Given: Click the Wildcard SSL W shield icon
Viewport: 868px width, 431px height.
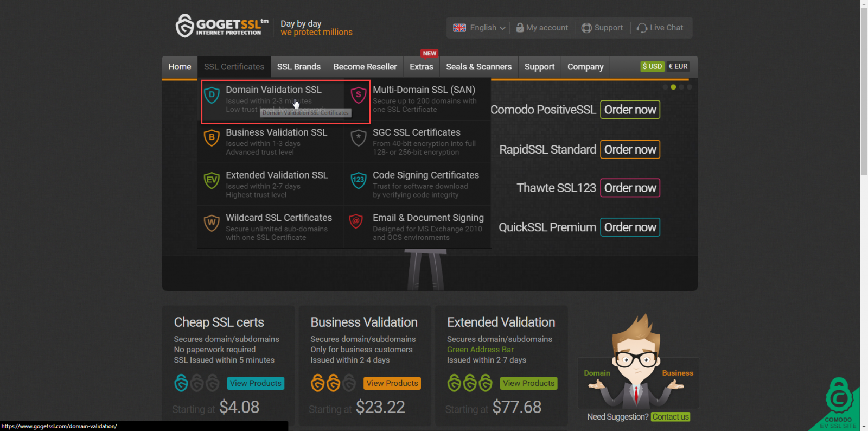Looking at the screenshot, I should 212,223.
